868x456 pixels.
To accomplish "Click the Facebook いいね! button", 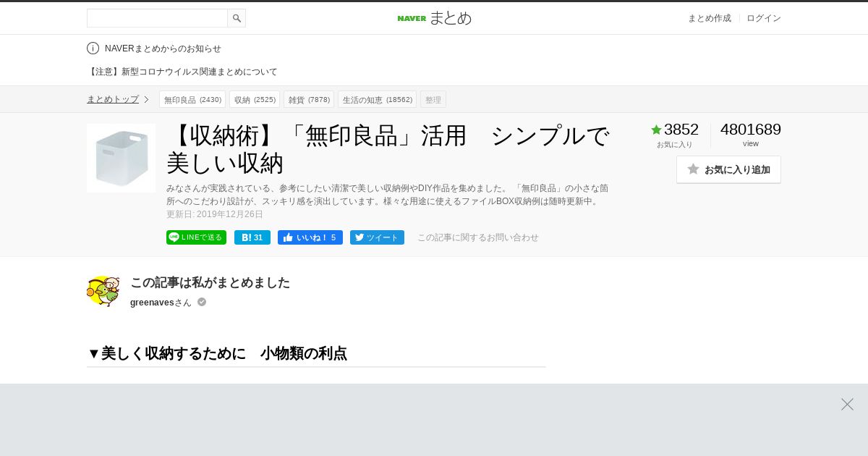I will (x=310, y=237).
